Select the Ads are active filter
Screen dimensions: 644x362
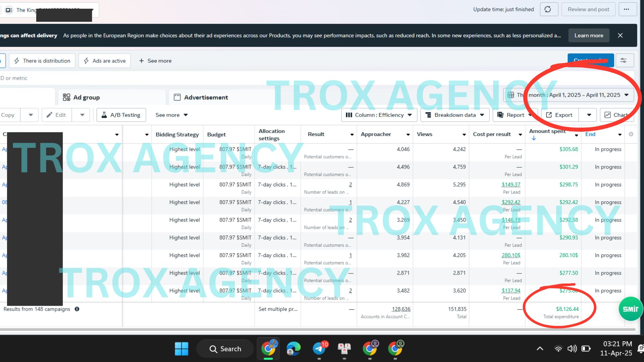click(105, 61)
